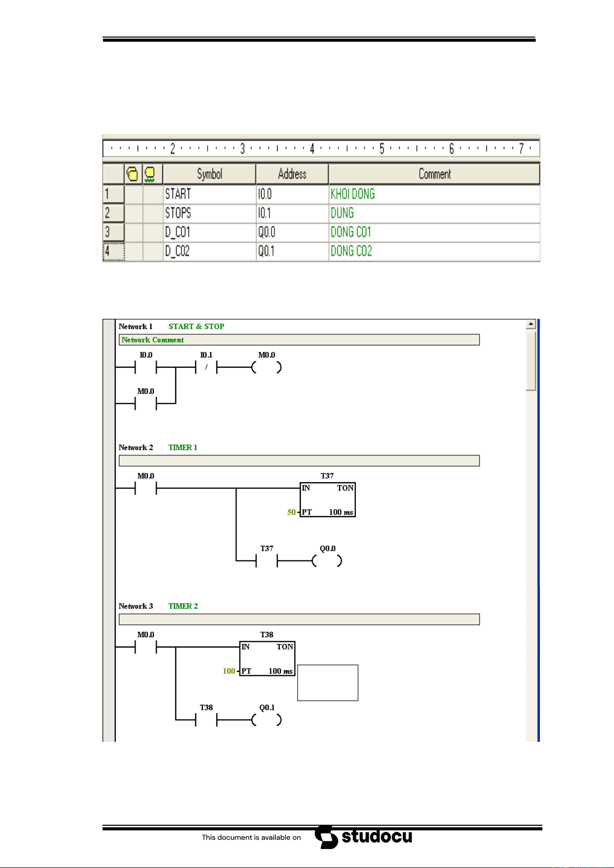Click the M0.0 output coil in Network 1
The image size is (614, 868).
pos(266,367)
